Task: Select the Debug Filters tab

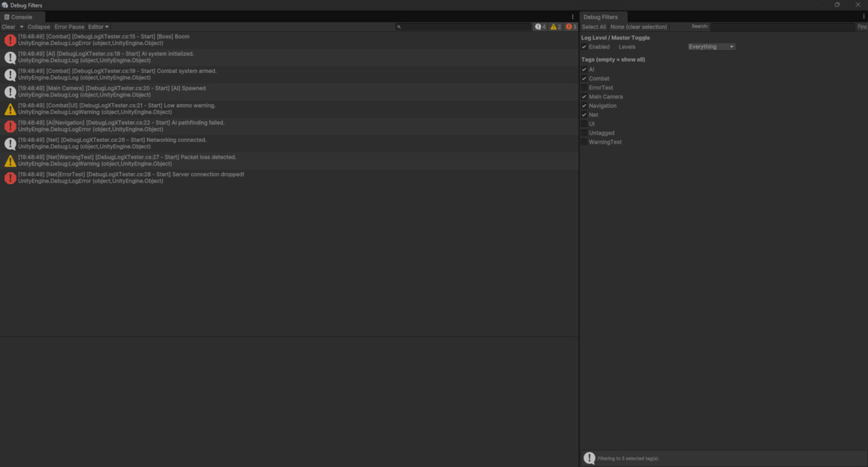Action: click(x=603, y=17)
